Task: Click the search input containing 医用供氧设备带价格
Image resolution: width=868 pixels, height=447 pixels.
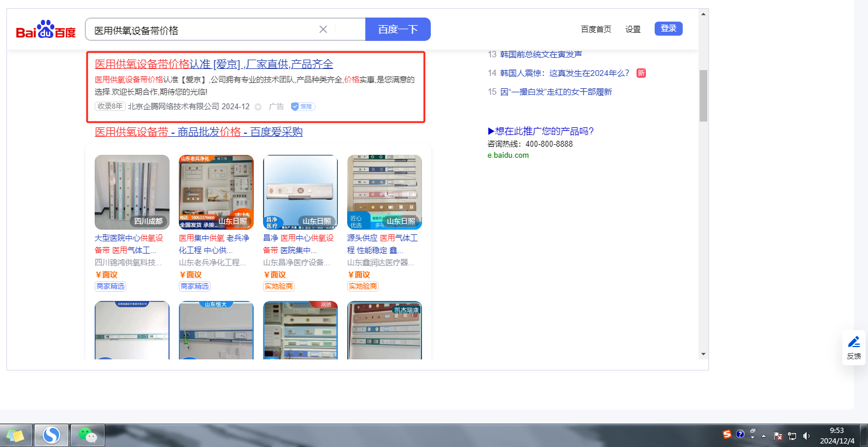Action: click(225, 29)
